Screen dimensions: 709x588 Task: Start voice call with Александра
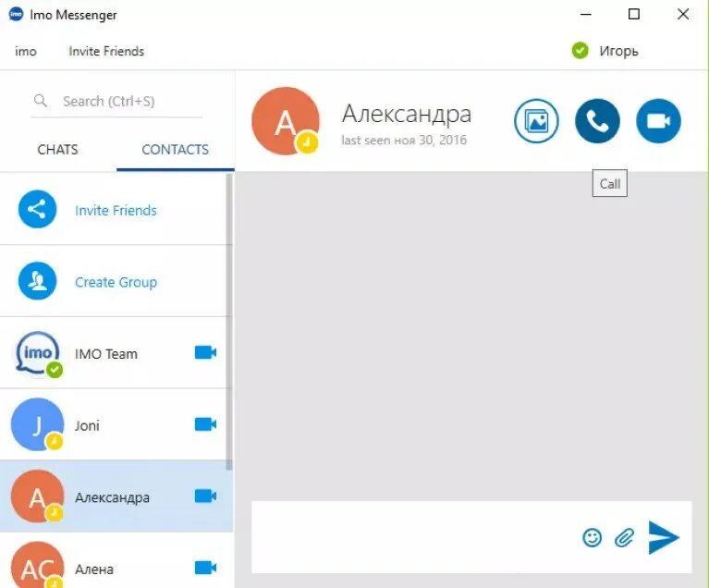pyautogui.click(x=597, y=121)
